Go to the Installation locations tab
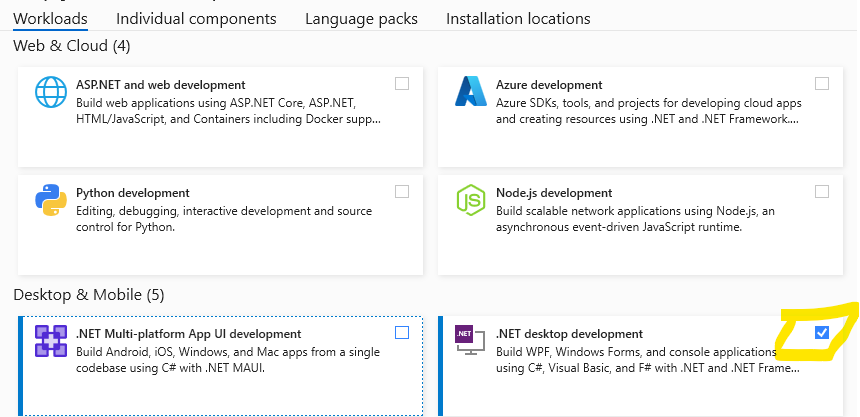Viewport: 860px width, 417px height. click(518, 19)
